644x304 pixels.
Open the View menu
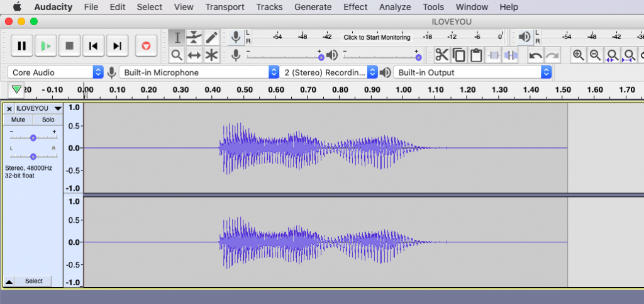click(184, 7)
